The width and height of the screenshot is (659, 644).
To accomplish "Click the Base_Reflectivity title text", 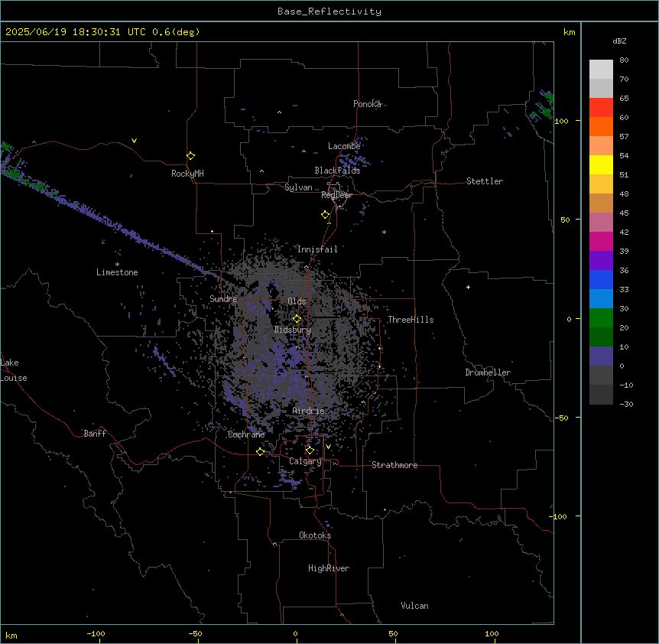I will coord(329,11).
